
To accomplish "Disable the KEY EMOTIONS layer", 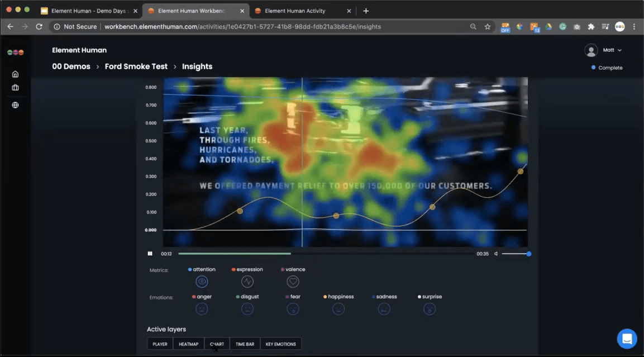I will (280, 344).
